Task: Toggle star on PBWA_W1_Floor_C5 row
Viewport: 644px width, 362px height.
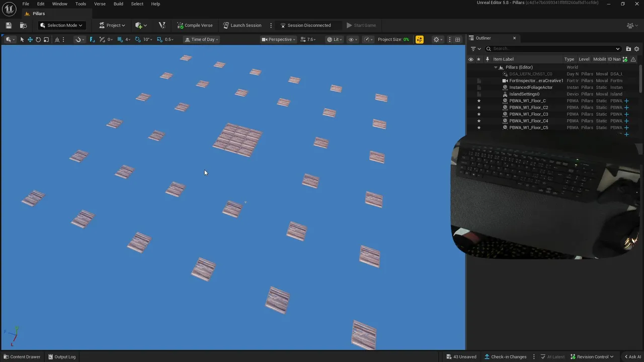Action: pyautogui.click(x=478, y=128)
